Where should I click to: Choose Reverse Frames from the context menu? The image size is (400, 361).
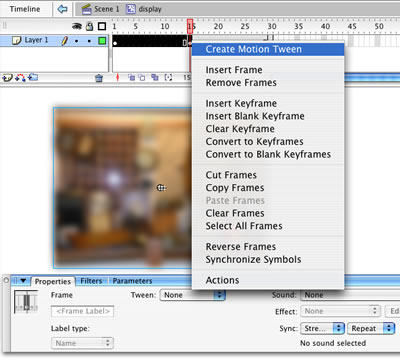click(268, 247)
